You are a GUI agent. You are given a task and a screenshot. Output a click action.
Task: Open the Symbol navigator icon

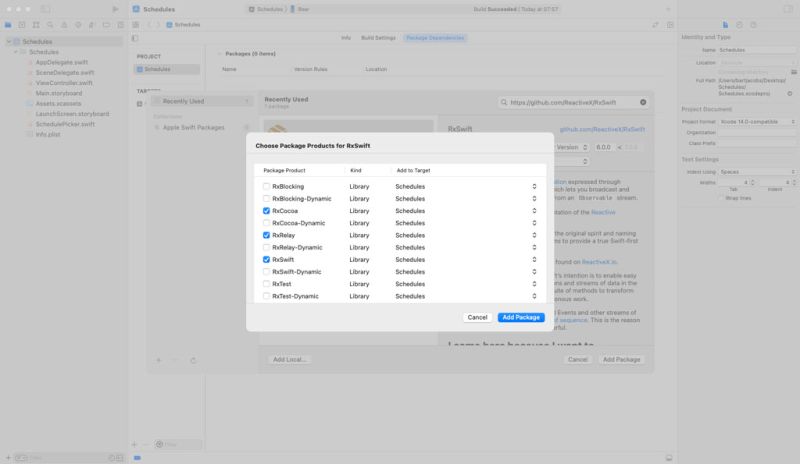click(x=36, y=25)
